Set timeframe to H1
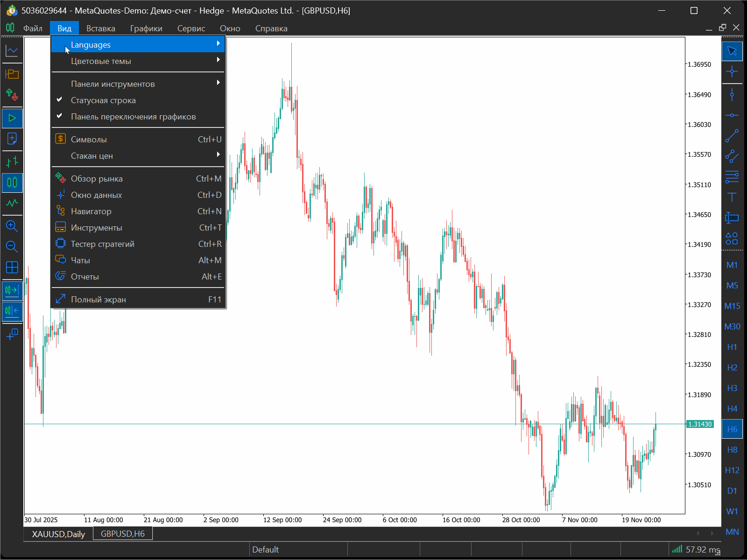 click(732, 347)
